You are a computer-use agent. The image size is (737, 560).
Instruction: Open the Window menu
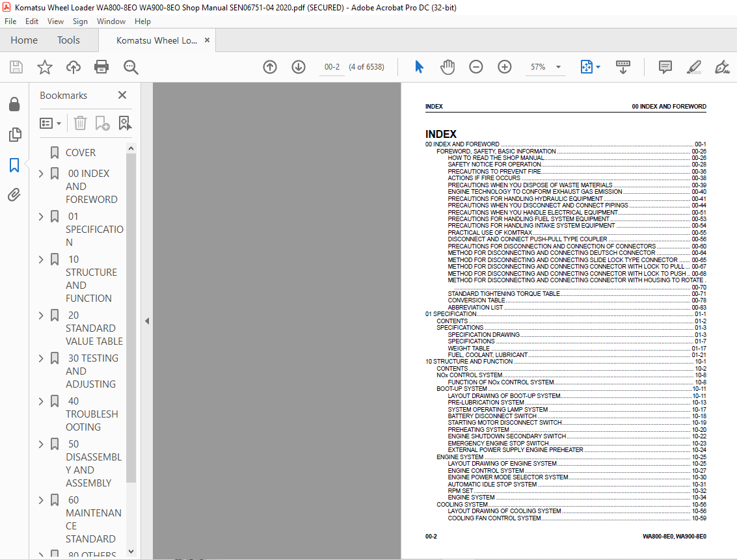(x=111, y=21)
